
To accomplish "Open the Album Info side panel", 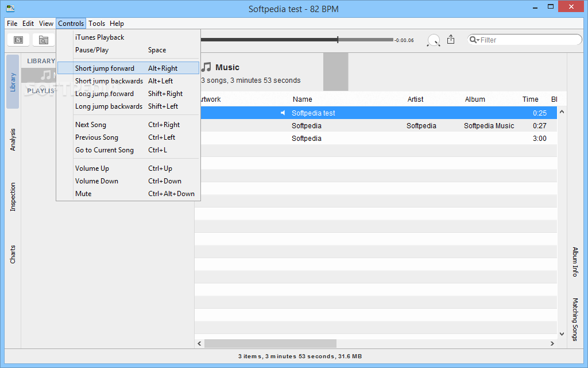I will [575, 262].
